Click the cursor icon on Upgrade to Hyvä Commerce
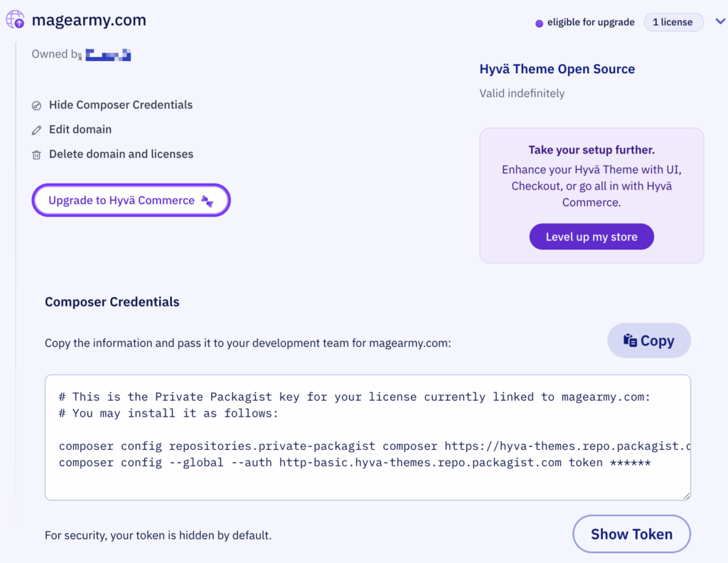This screenshot has height=563, width=728. tap(207, 201)
